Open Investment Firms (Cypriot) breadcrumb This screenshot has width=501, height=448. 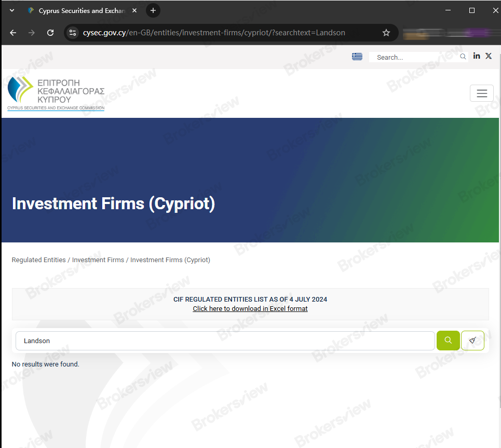(170, 260)
